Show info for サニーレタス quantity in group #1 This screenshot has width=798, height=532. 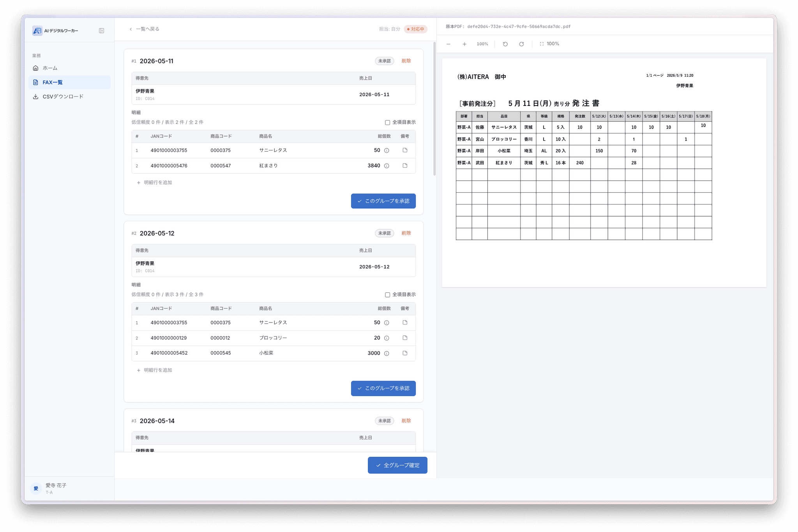(x=387, y=151)
